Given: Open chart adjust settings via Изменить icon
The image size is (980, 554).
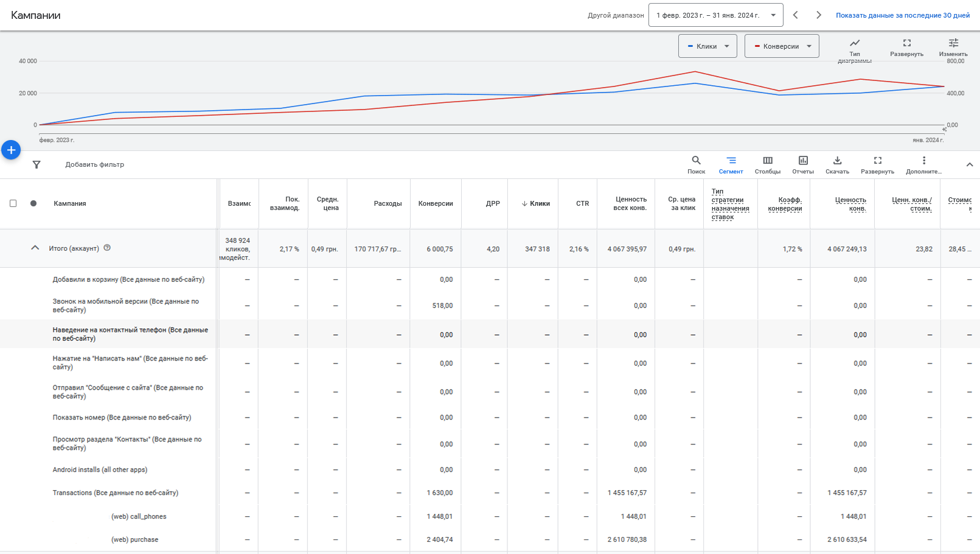Looking at the screenshot, I should [953, 44].
